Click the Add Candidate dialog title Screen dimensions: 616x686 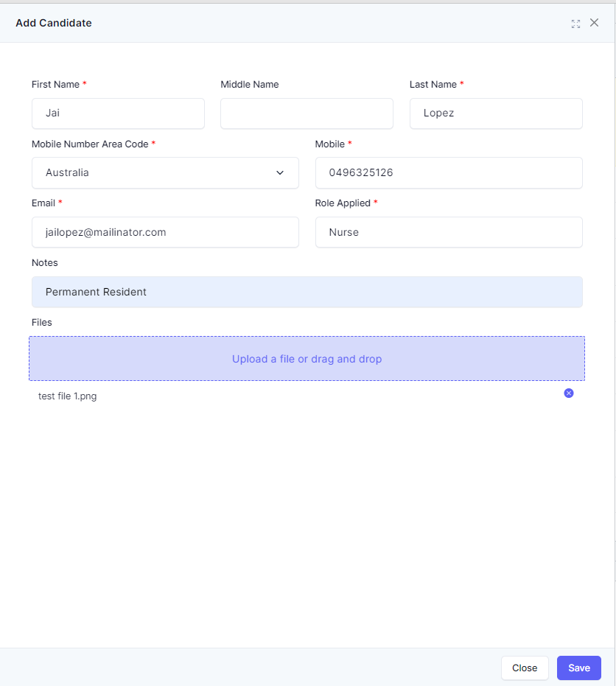click(54, 23)
